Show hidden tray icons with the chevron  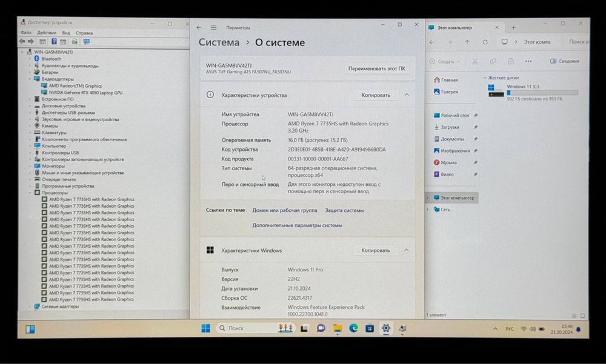point(495,329)
